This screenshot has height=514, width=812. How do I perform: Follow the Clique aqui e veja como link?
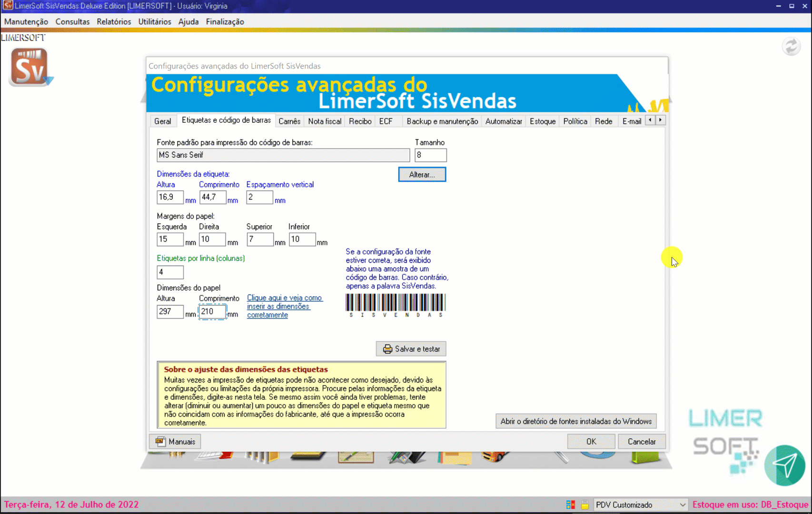pyautogui.click(x=285, y=306)
